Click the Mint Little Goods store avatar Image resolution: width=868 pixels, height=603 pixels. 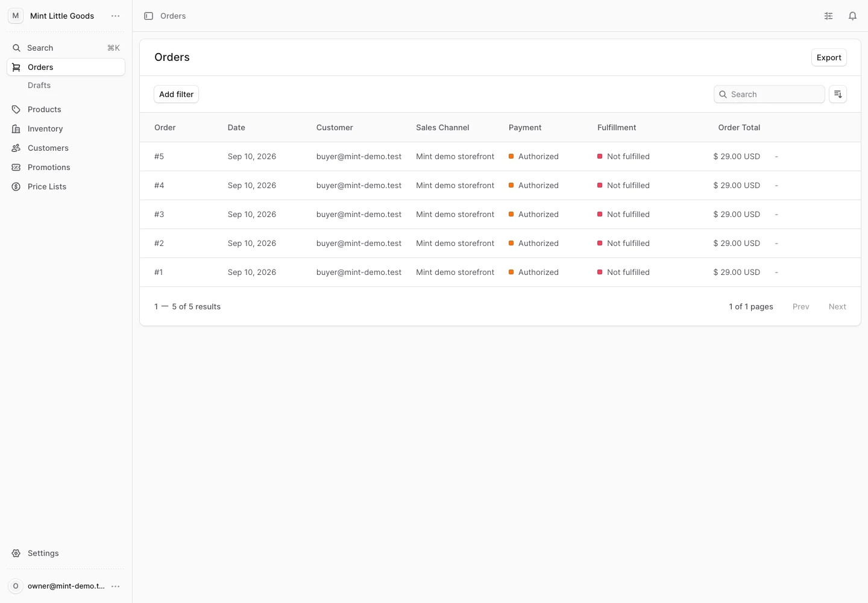(16, 16)
